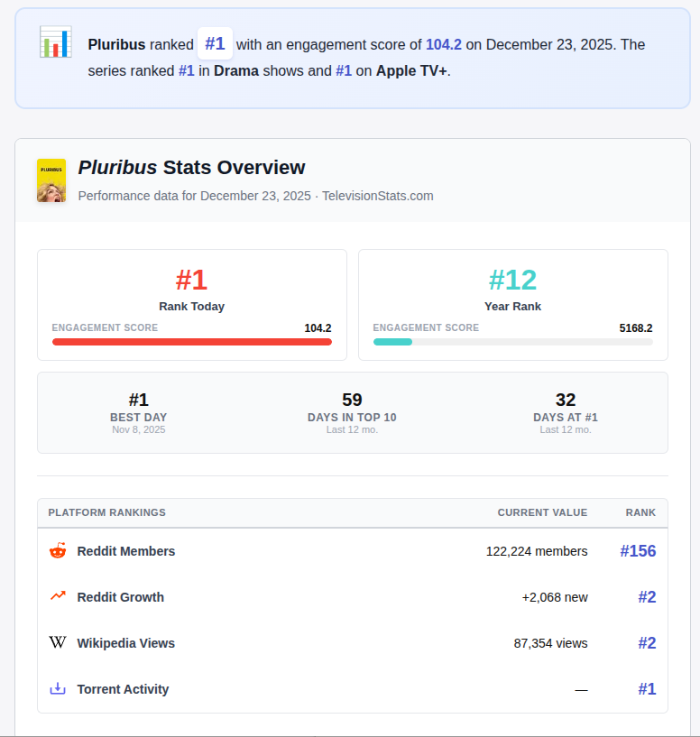The width and height of the screenshot is (700, 737).
Task: Open the #1 Torrent Activity rank
Action: (647, 689)
